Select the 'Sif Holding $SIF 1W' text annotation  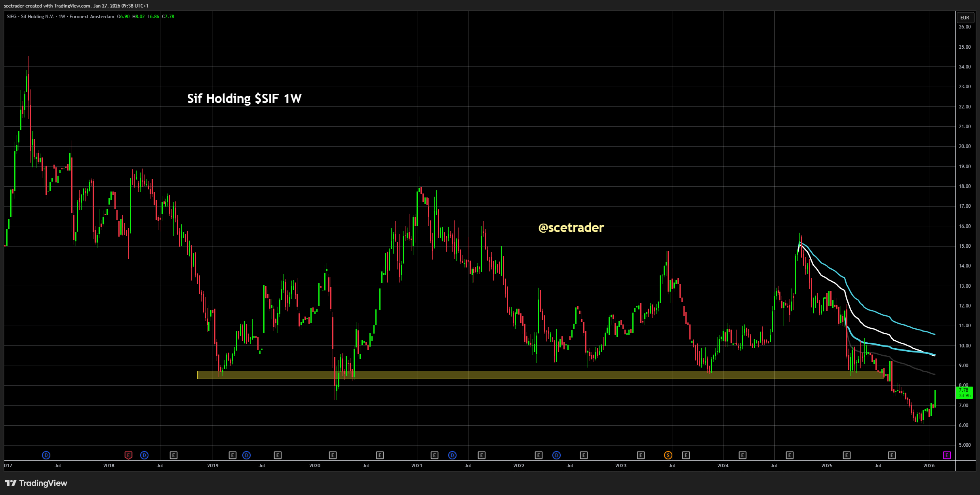(x=244, y=98)
